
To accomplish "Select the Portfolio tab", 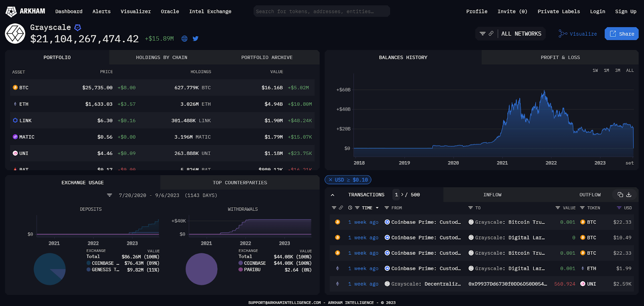I will pos(57,58).
